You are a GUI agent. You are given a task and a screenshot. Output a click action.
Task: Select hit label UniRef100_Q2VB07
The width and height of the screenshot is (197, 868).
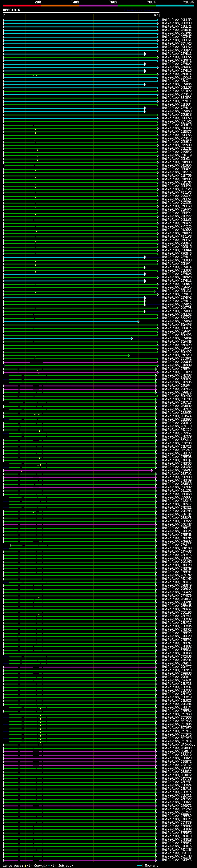coord(177,64)
